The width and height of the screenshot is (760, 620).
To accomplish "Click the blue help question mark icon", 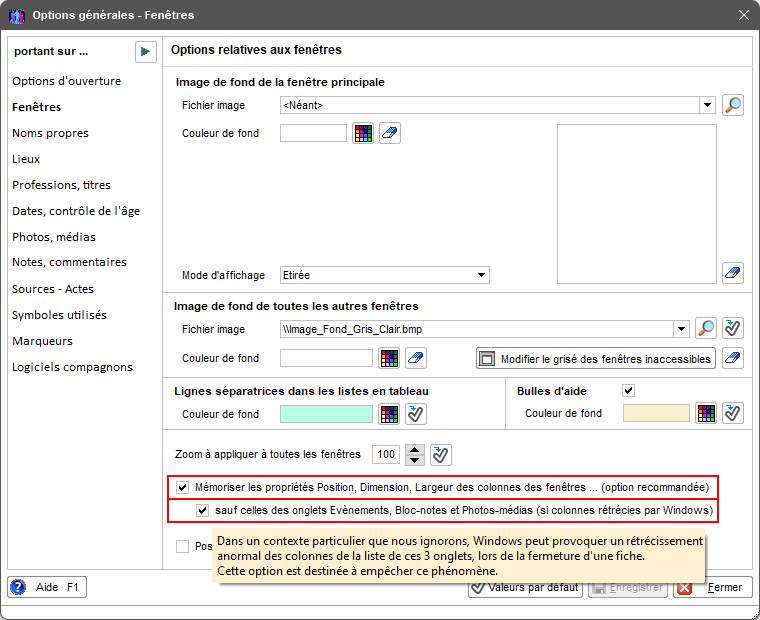I will point(17,587).
